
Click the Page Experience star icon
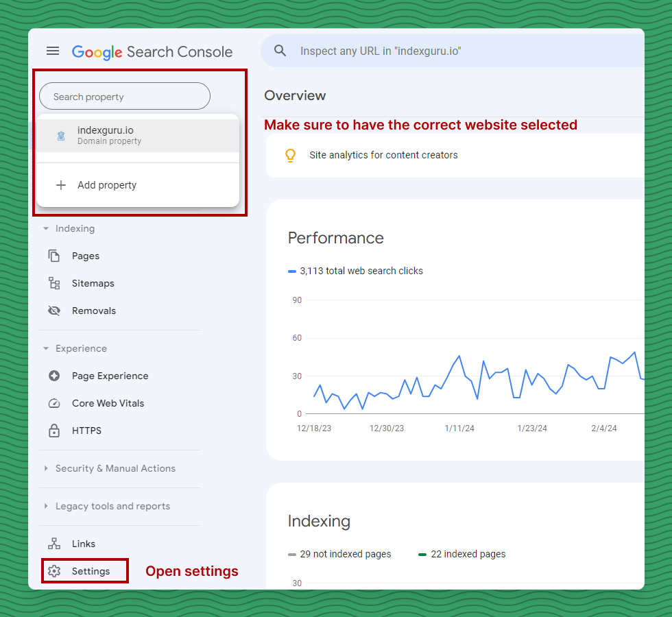[54, 376]
